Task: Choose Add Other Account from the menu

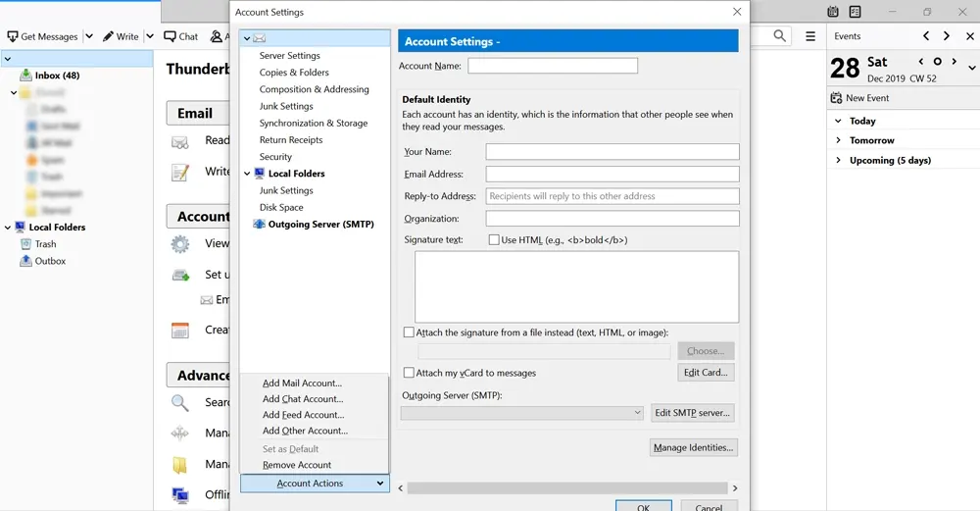Action: click(x=305, y=431)
